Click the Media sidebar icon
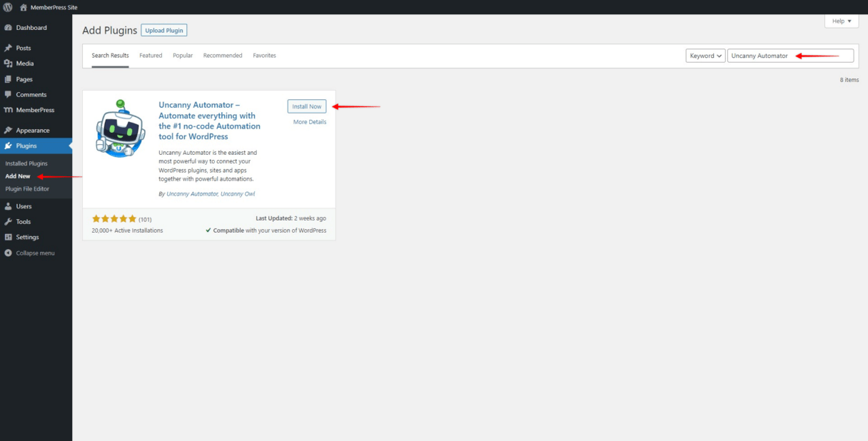 click(x=8, y=64)
